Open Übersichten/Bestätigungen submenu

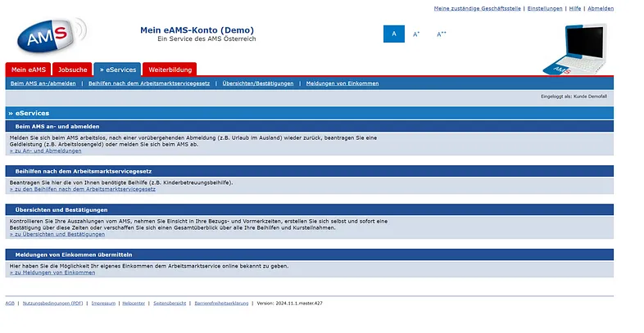point(258,83)
